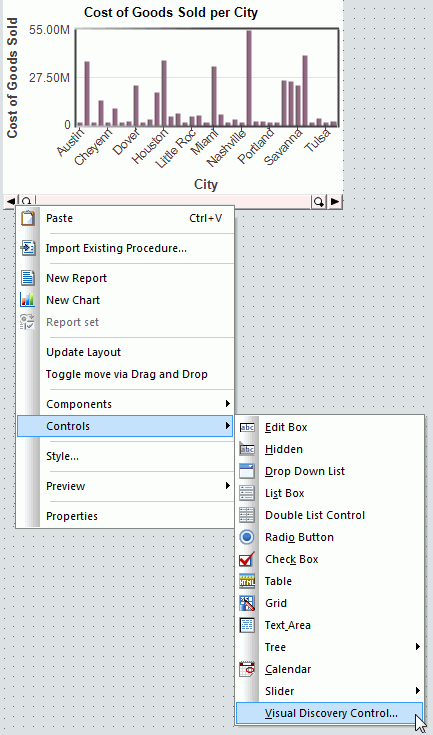Click the Check Box control icon
The height and width of the screenshot is (735, 433).
pyautogui.click(x=247, y=559)
